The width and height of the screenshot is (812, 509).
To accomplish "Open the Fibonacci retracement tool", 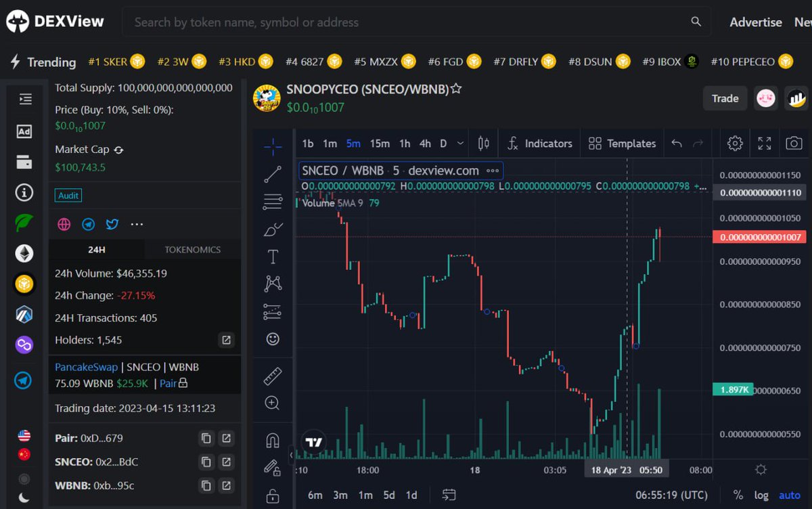I will point(273,202).
